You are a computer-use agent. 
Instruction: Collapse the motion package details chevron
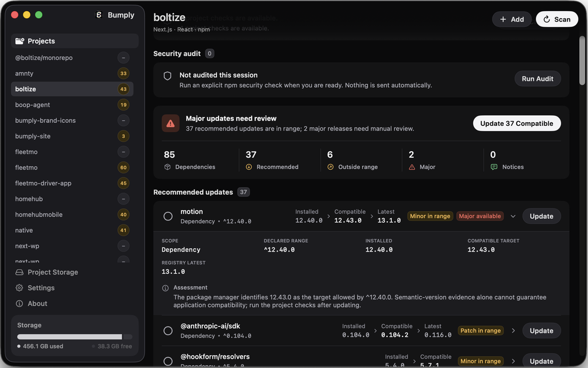(513, 216)
